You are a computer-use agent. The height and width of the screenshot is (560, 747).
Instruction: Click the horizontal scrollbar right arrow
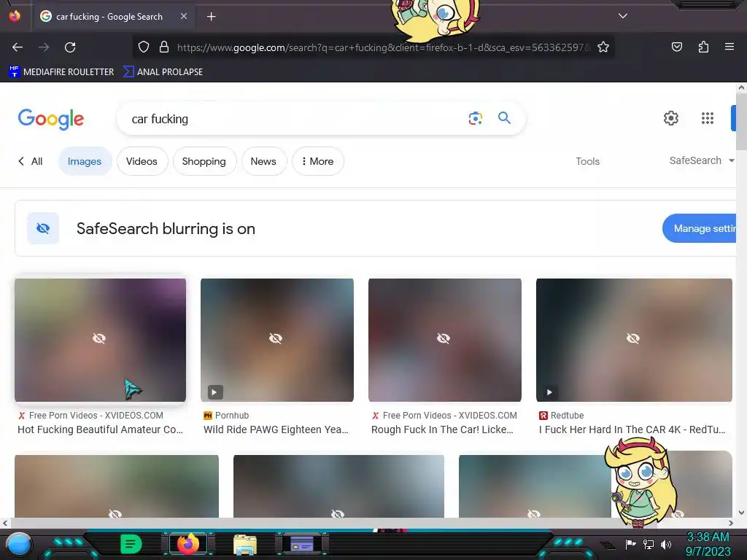pos(731,523)
